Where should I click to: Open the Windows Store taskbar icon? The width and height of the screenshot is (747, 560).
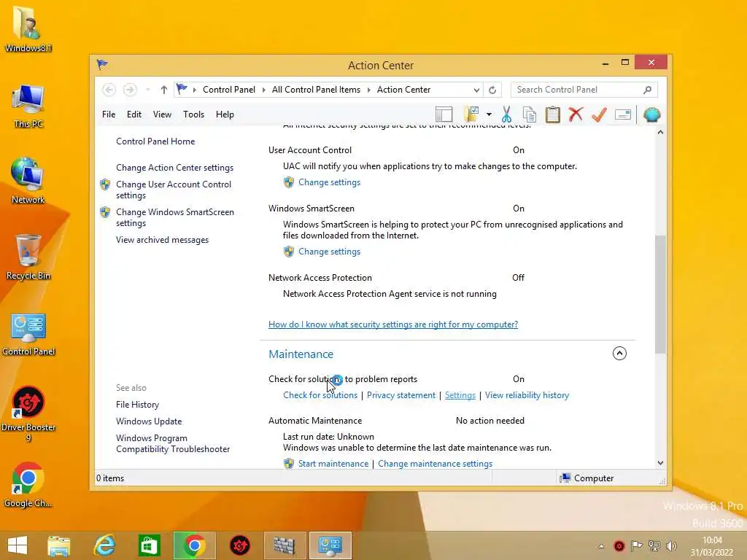(149, 545)
